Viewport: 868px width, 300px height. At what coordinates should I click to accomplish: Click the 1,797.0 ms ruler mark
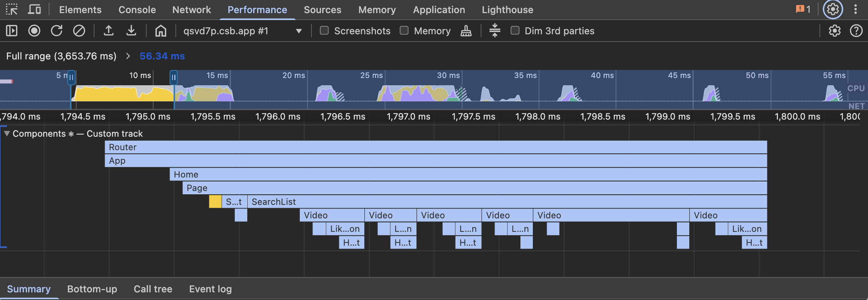(408, 117)
